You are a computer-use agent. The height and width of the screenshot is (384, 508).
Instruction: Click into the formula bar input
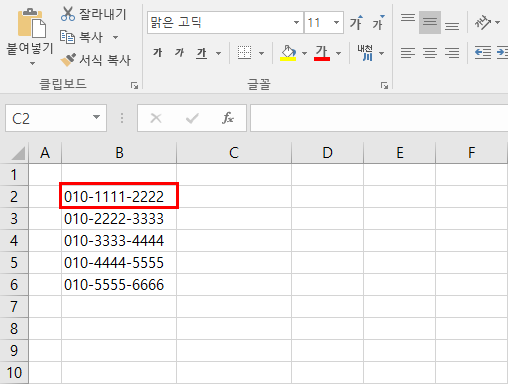pos(379,118)
